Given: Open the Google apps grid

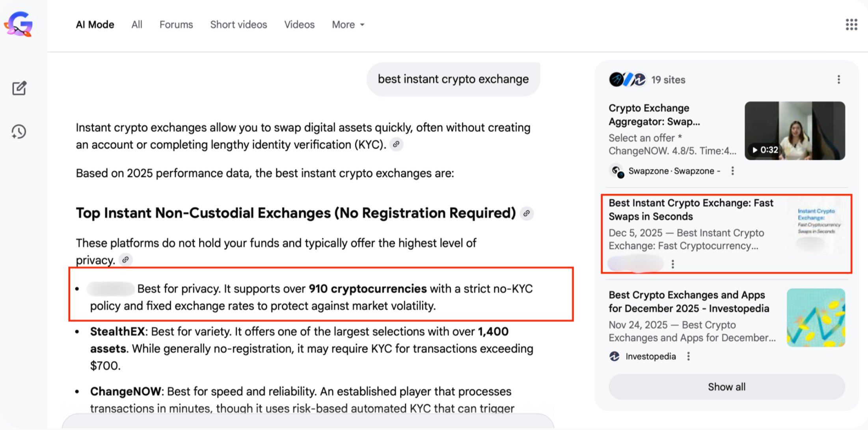Looking at the screenshot, I should click(851, 24).
